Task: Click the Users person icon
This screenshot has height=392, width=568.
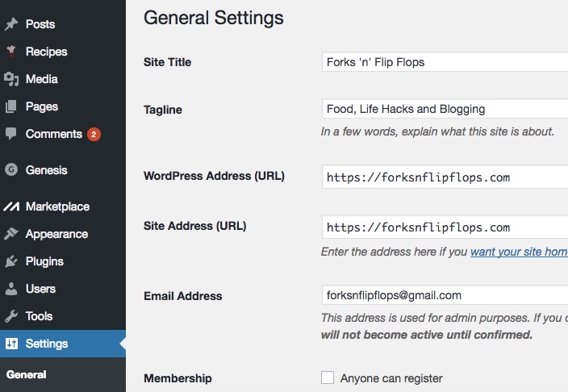Action: pyautogui.click(x=11, y=289)
